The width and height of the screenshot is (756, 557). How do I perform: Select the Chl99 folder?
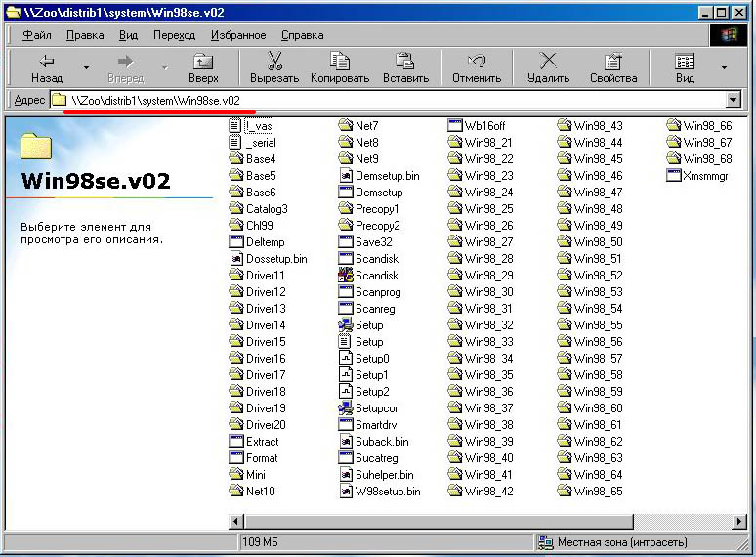[x=251, y=225]
